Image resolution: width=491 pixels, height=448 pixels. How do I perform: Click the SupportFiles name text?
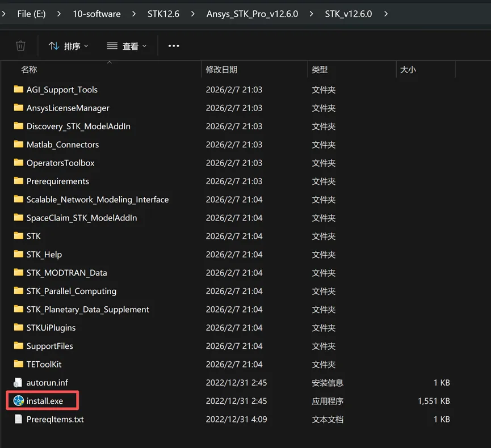pos(50,346)
